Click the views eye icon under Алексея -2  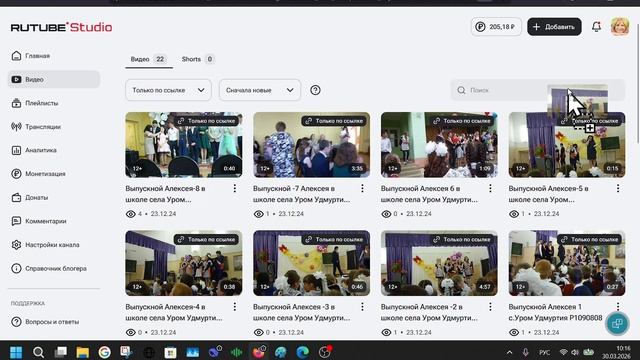[386, 333]
